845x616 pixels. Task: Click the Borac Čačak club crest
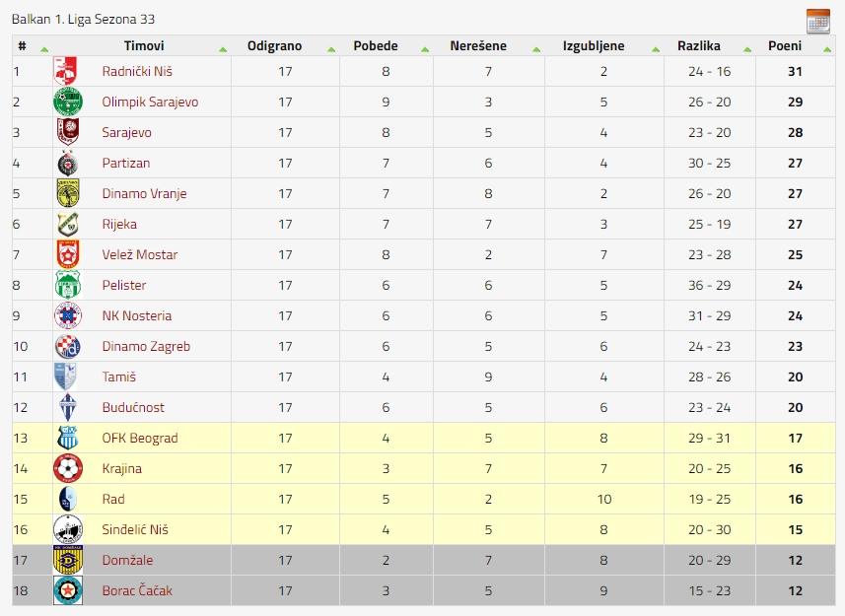coord(68,590)
